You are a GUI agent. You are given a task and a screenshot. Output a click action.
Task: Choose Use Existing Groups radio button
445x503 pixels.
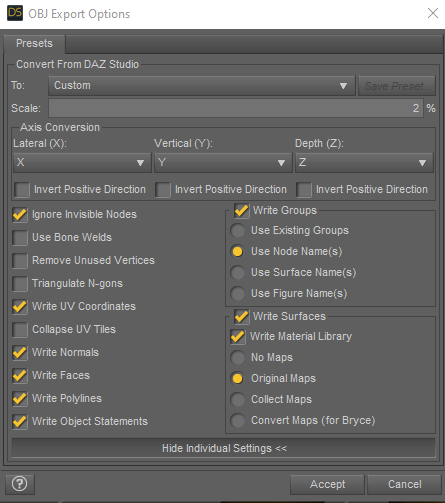pos(237,231)
